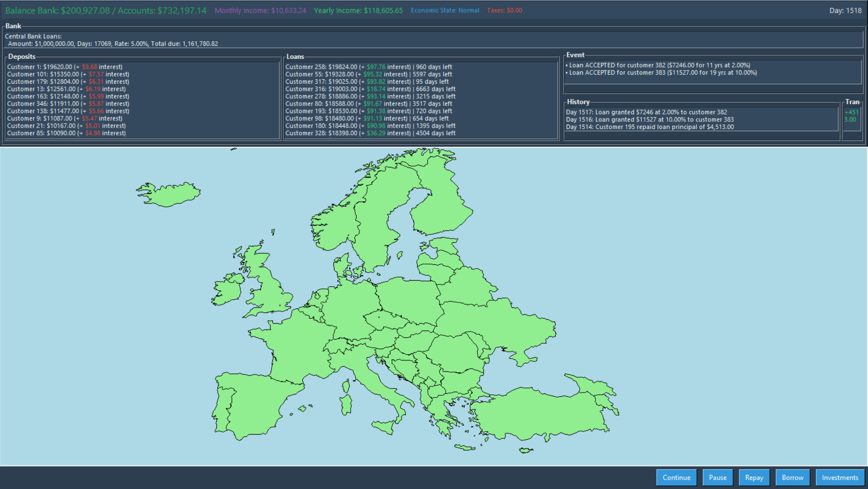Click Customer 1 deposit entry
Screen dimensions: 868x489
[65, 67]
